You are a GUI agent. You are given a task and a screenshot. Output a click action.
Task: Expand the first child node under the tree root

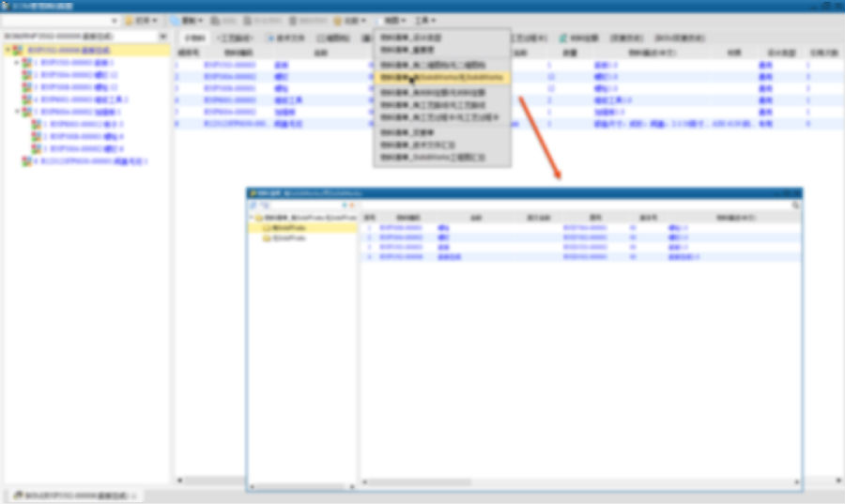click(x=17, y=63)
